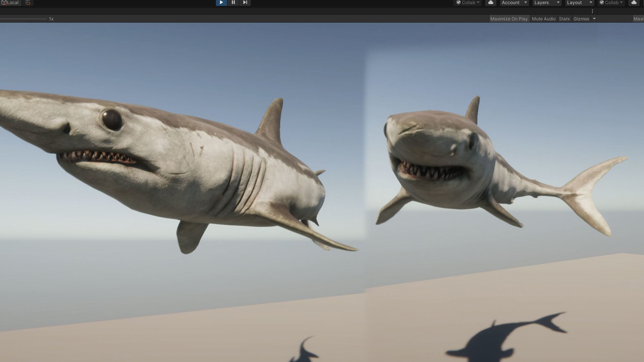Toggle Mute Audio in Game view
Image resolution: width=644 pixels, height=362 pixels.
(x=543, y=19)
